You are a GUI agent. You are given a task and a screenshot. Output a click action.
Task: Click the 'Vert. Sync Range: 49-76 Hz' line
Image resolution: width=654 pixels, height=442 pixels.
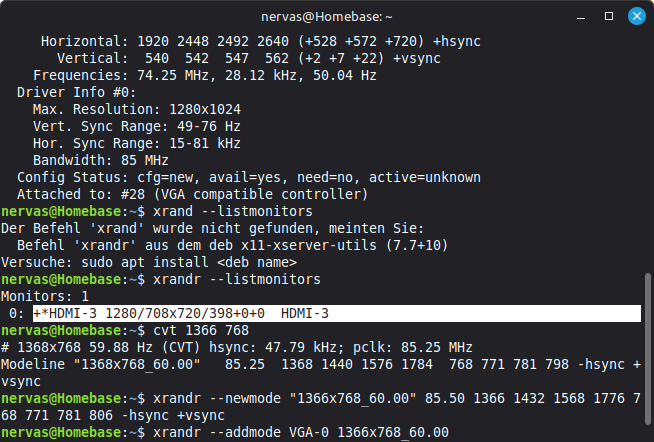point(136,126)
